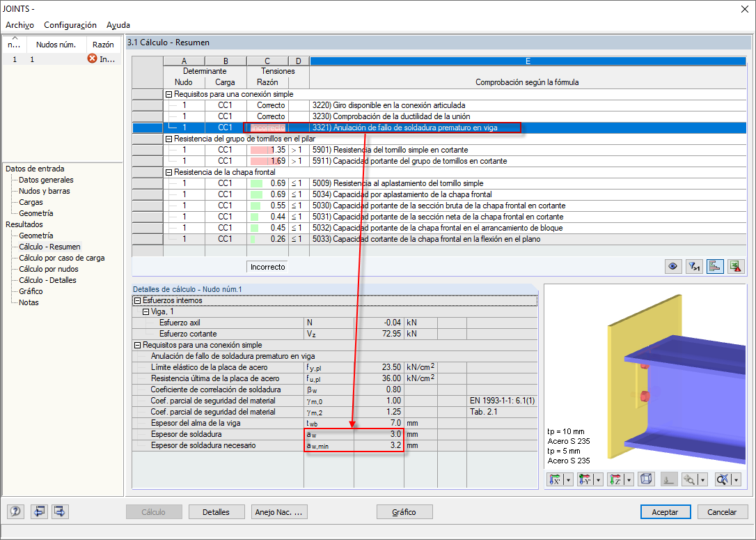Viewport: 756px width, 540px height.
Task: Open 'Gráfico' in the navigator tree
Action: pyautogui.click(x=31, y=291)
